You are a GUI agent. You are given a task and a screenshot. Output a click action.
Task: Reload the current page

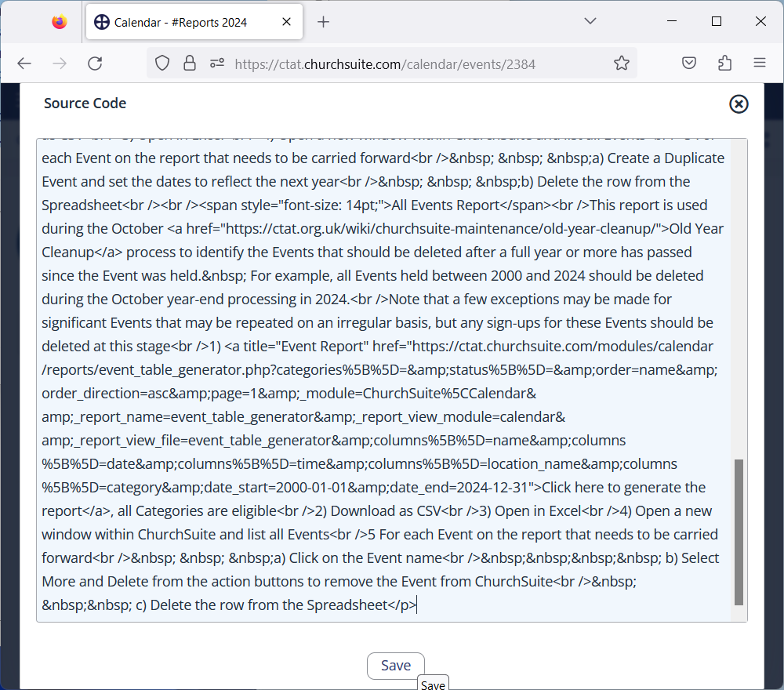pos(95,64)
